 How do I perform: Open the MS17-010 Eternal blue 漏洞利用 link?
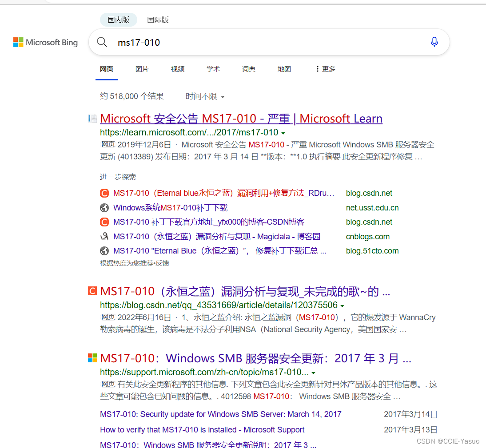(224, 193)
